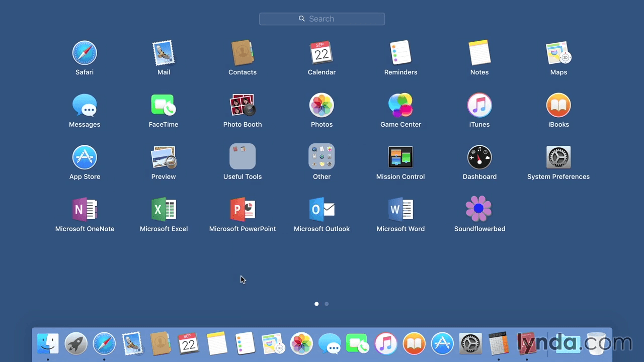This screenshot has width=644, height=362.
Task: Launch Calculator from the Dock
Action: coord(499,344)
